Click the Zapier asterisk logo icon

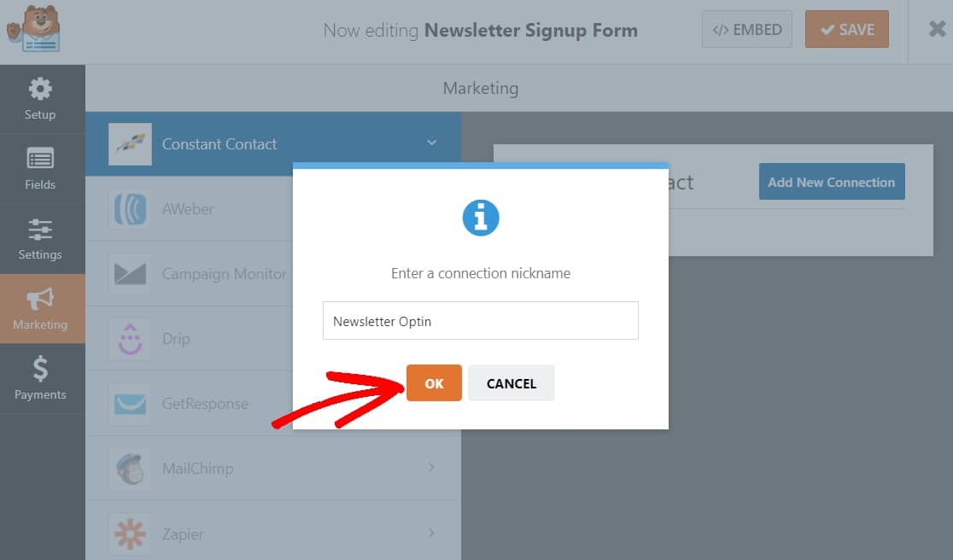(130, 534)
